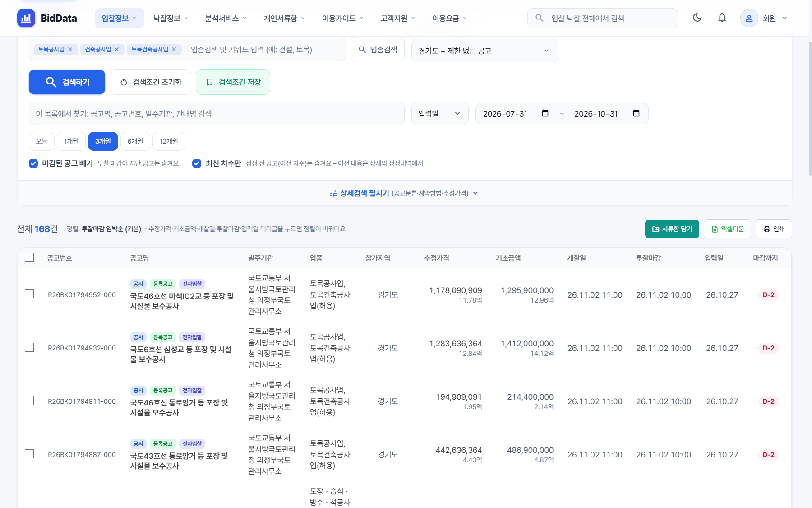This screenshot has height=508, width=812.
Task: Open the 입력일 date type dropdown
Action: coord(440,113)
